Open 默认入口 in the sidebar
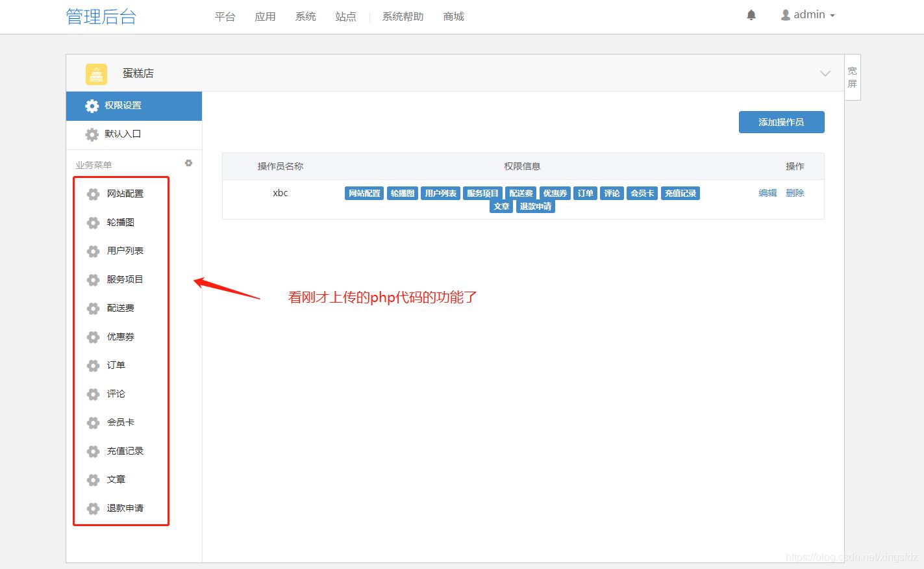924x569 pixels. (x=123, y=134)
